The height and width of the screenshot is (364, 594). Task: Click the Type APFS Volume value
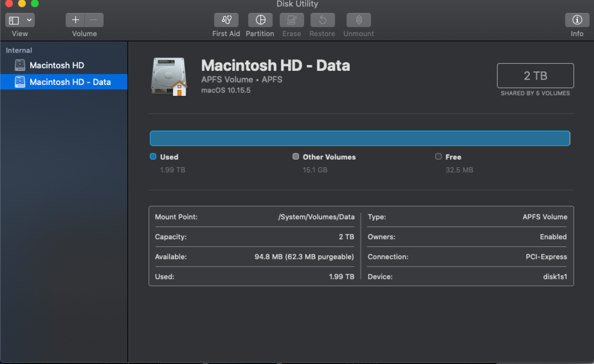[545, 217]
